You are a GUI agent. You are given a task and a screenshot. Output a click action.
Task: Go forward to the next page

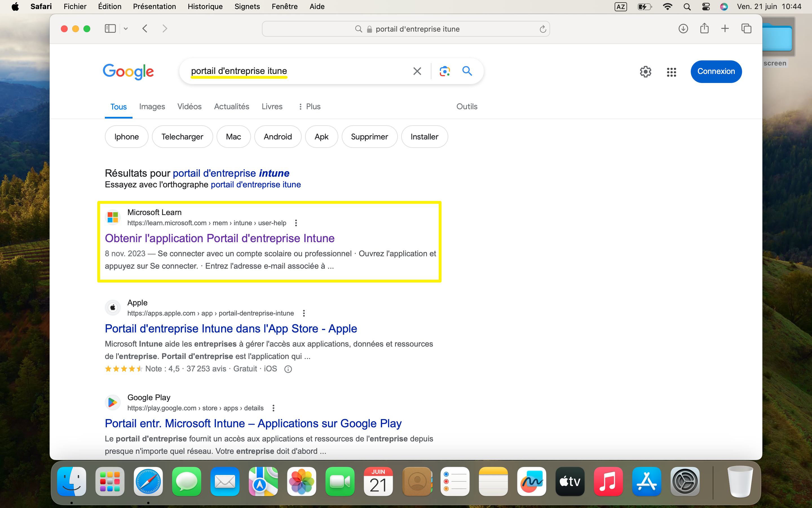point(165,29)
